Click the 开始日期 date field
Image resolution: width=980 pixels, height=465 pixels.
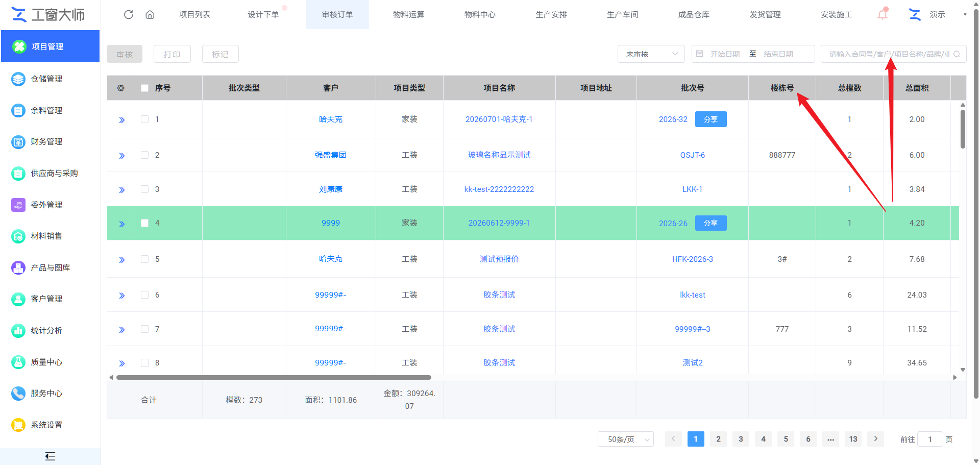pos(725,54)
